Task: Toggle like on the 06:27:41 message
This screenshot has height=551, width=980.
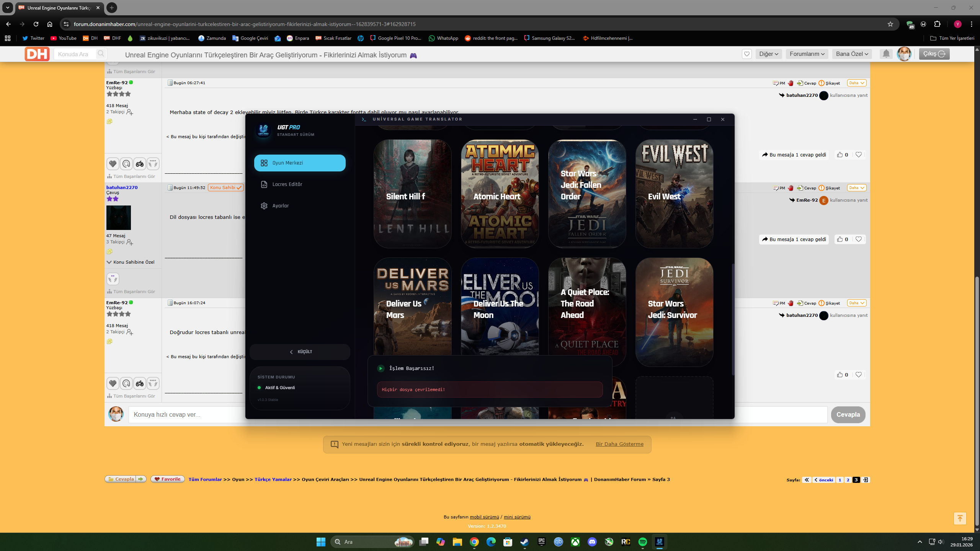Action: [x=840, y=155]
